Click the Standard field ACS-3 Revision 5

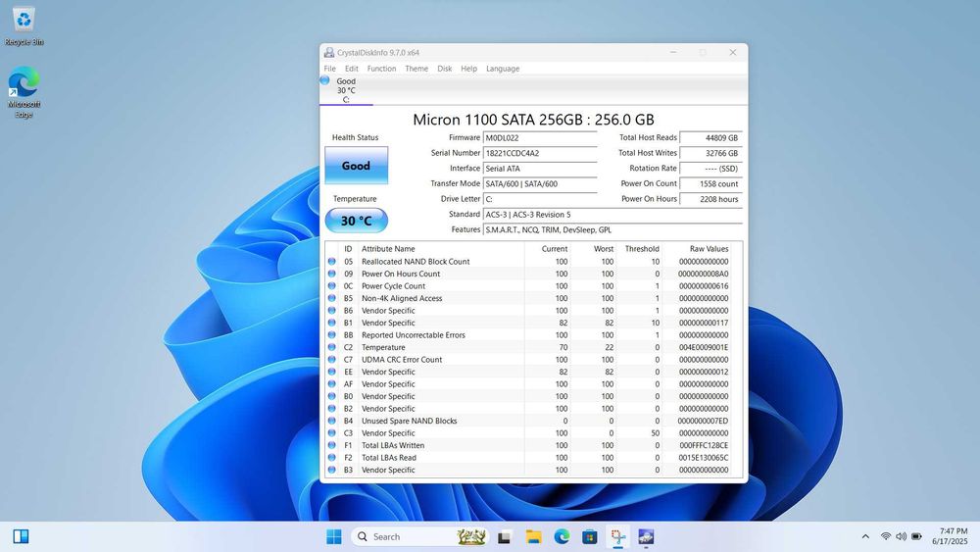click(612, 215)
